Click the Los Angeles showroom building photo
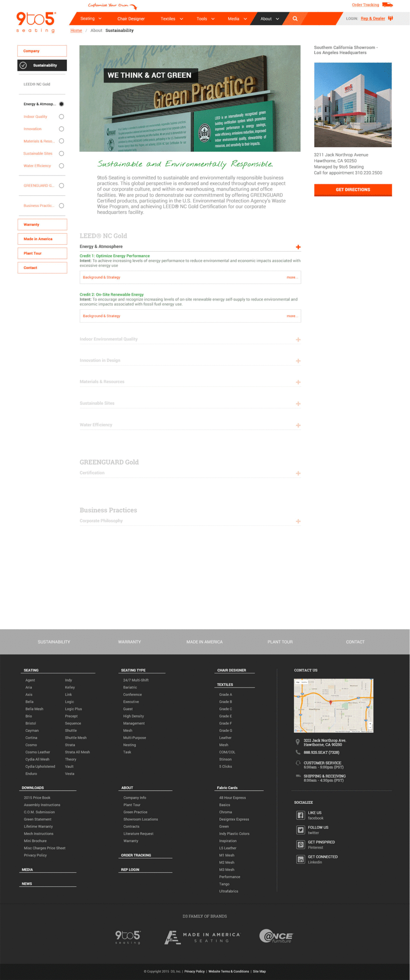This screenshot has width=410, height=980. pyautogui.click(x=353, y=105)
